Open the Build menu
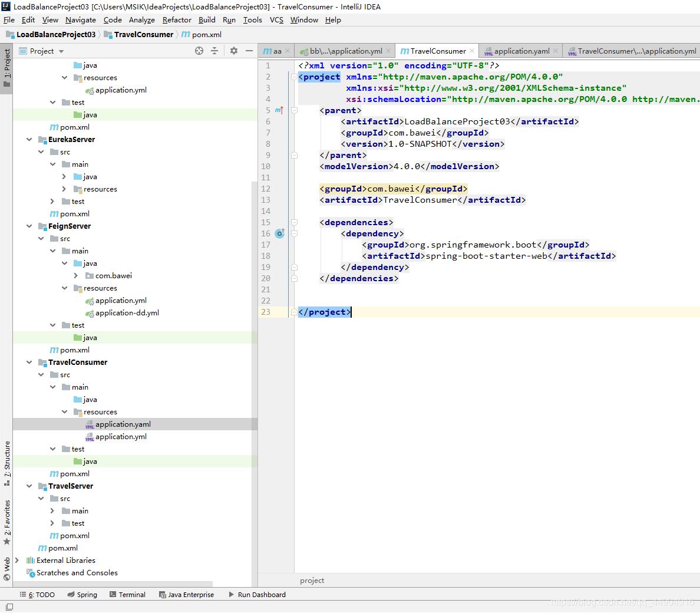Viewport: 700px width, 613px height. (207, 19)
